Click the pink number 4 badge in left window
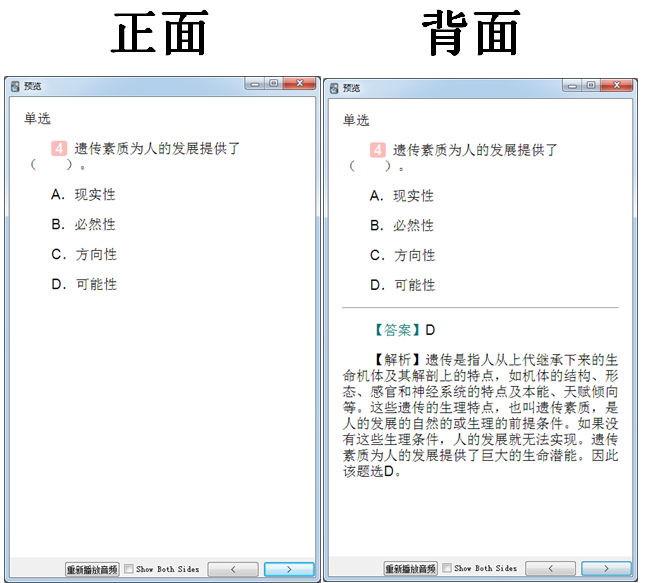Image resolution: width=645 pixels, height=583 pixels. tap(59, 149)
